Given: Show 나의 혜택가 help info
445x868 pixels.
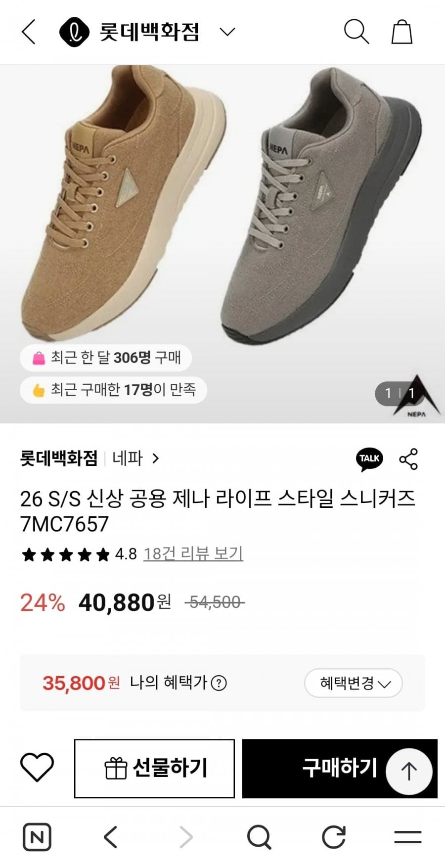Looking at the screenshot, I should click(x=219, y=683).
